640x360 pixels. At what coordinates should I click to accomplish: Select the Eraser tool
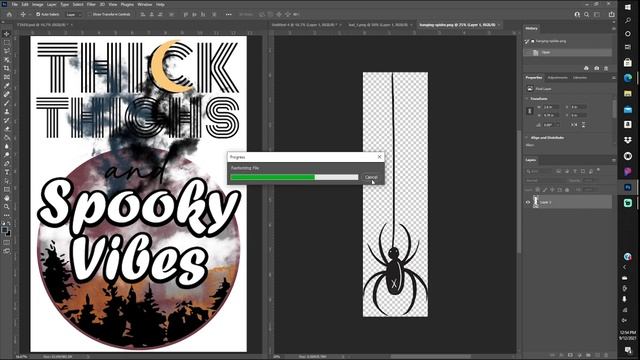pos(7,129)
